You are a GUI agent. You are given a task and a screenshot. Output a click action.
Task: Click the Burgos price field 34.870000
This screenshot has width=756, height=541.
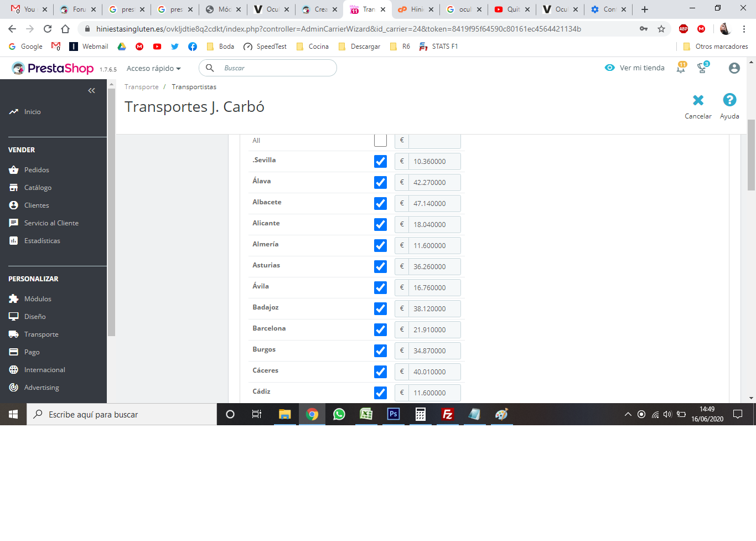(434, 351)
